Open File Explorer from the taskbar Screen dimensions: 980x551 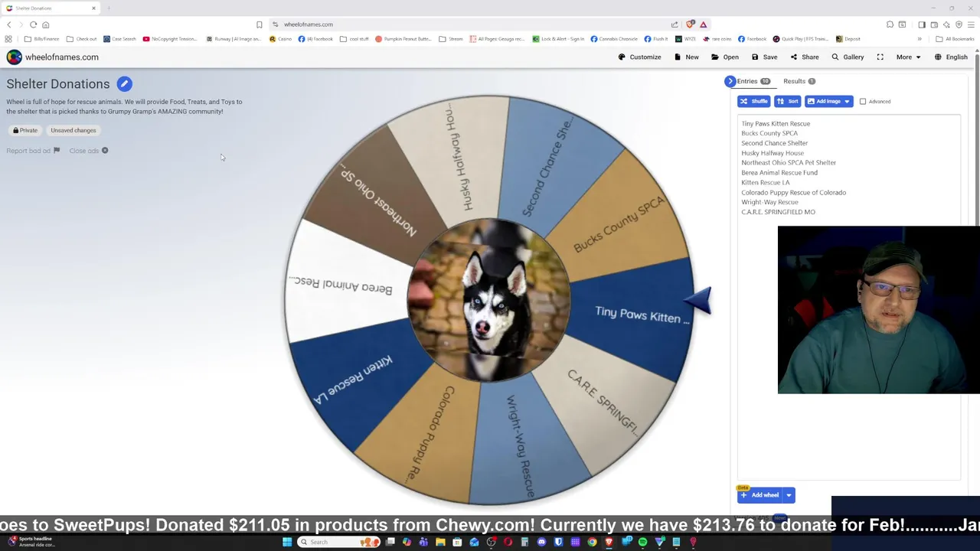(x=440, y=542)
